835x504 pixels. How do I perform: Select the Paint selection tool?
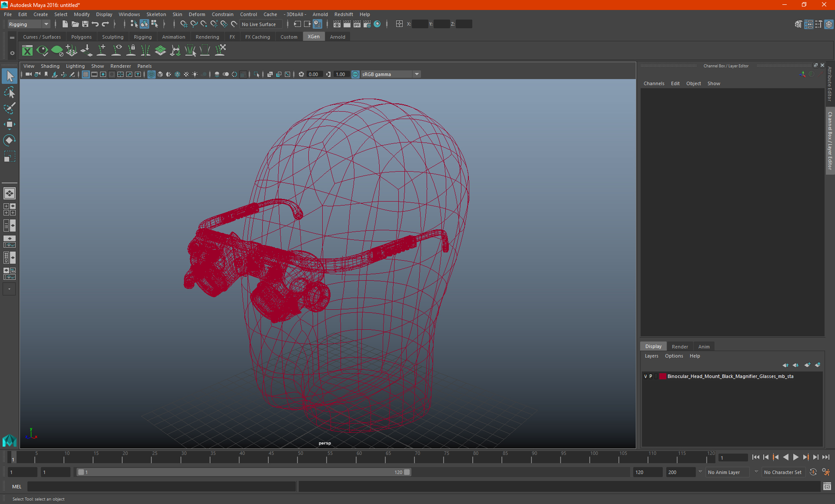click(x=10, y=108)
